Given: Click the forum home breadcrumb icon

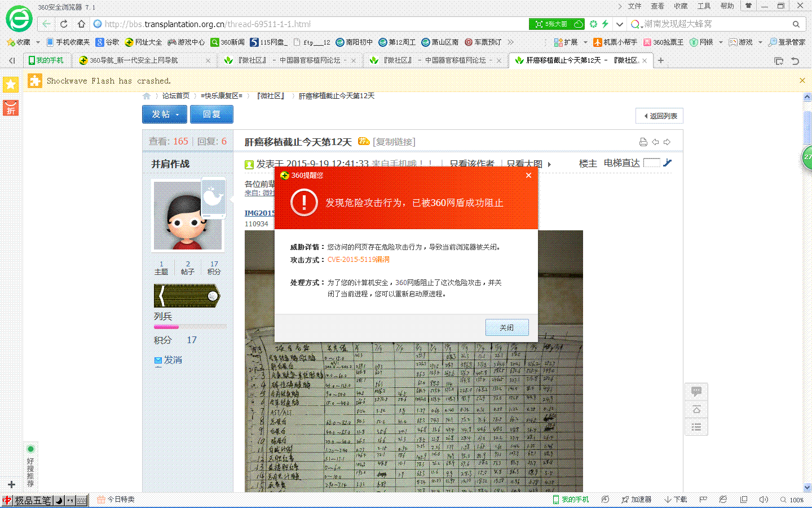Looking at the screenshot, I should 147,96.
